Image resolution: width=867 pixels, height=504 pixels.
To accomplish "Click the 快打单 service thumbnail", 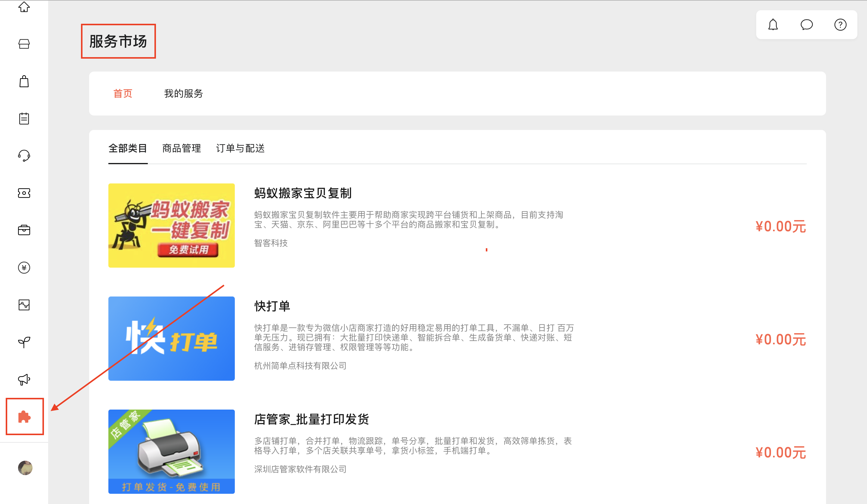I will coord(171,338).
